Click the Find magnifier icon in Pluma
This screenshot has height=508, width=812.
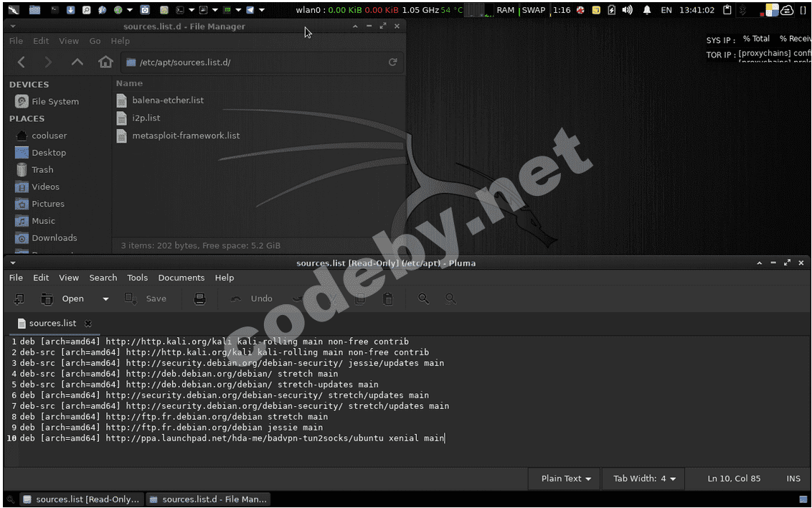[x=424, y=298]
